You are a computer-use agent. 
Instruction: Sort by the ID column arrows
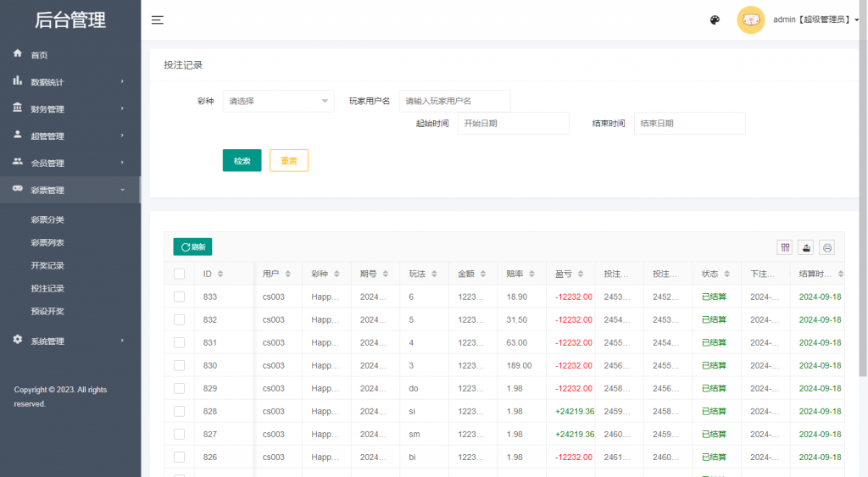[220, 274]
